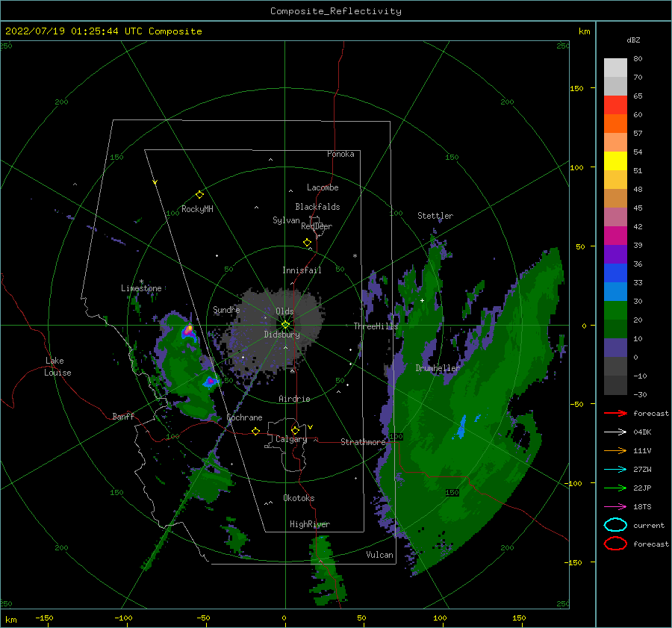Click the 2022/07/19 01:25:44 UTC timestamp
This screenshot has height=628, width=672.
tap(75, 31)
